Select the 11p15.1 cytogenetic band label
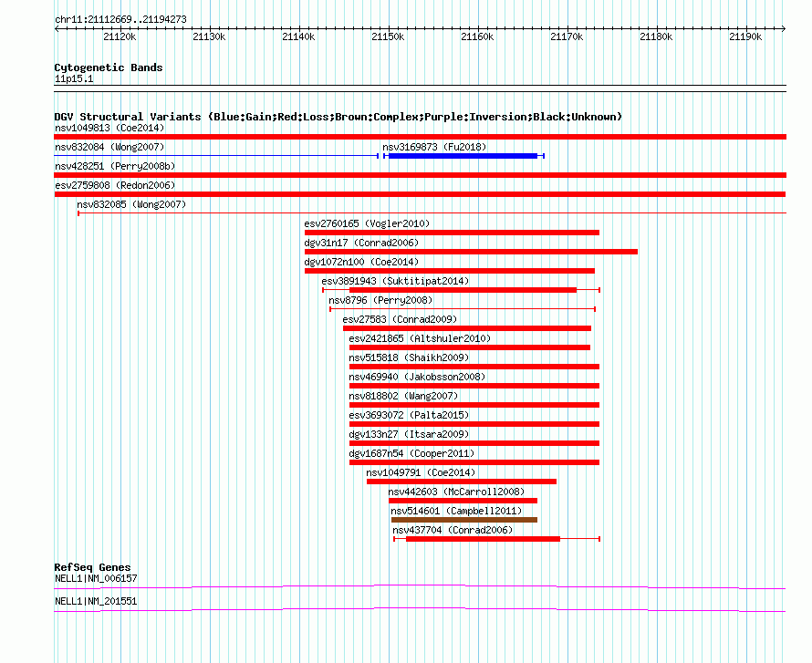The image size is (812, 663). [x=74, y=78]
